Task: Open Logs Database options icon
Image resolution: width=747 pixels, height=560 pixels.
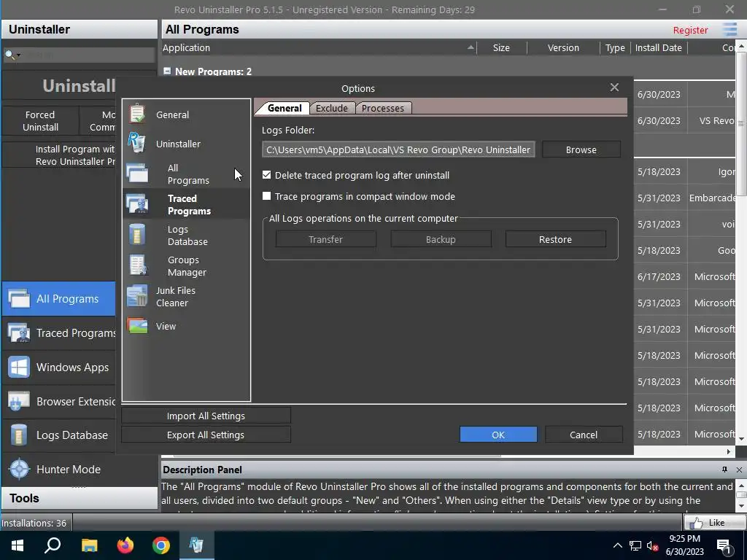Action: click(137, 235)
